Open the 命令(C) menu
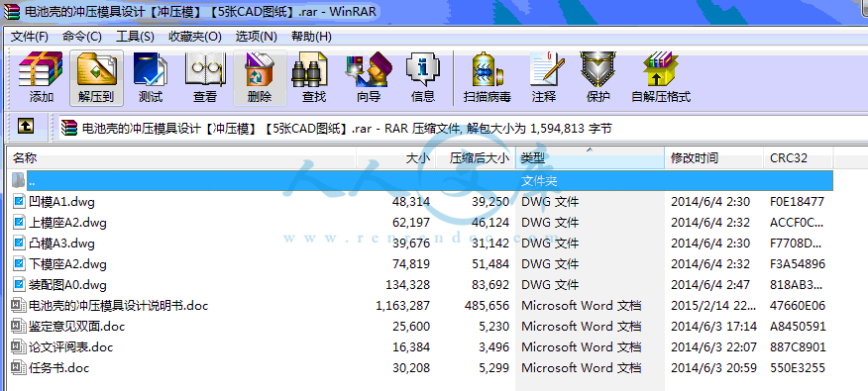The width and height of the screenshot is (868, 391). click(82, 37)
